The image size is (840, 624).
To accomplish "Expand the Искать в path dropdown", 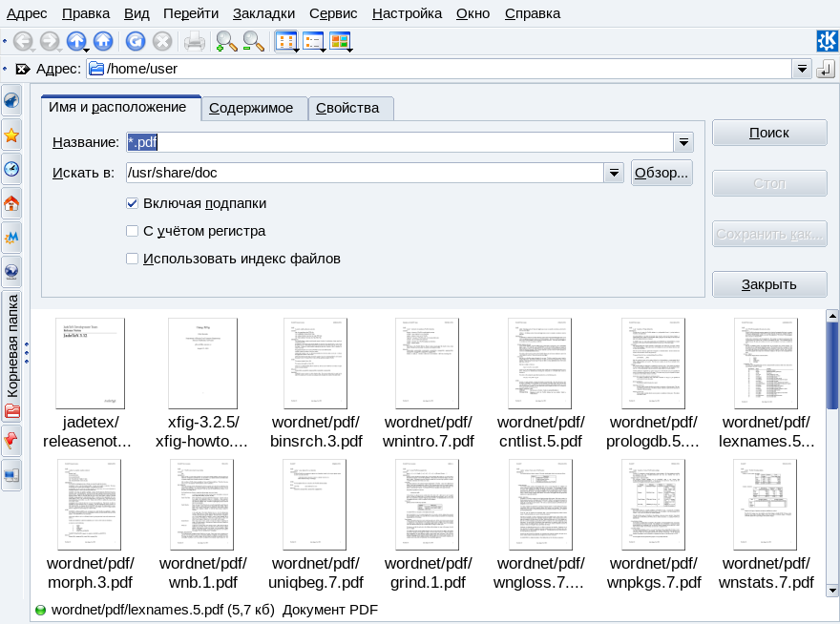I will 614,173.
